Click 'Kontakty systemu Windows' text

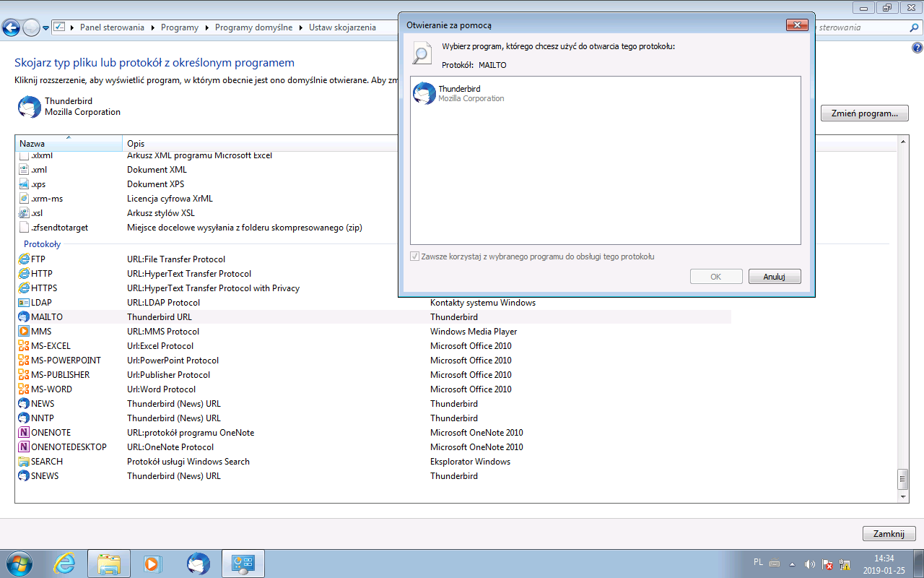coord(483,303)
